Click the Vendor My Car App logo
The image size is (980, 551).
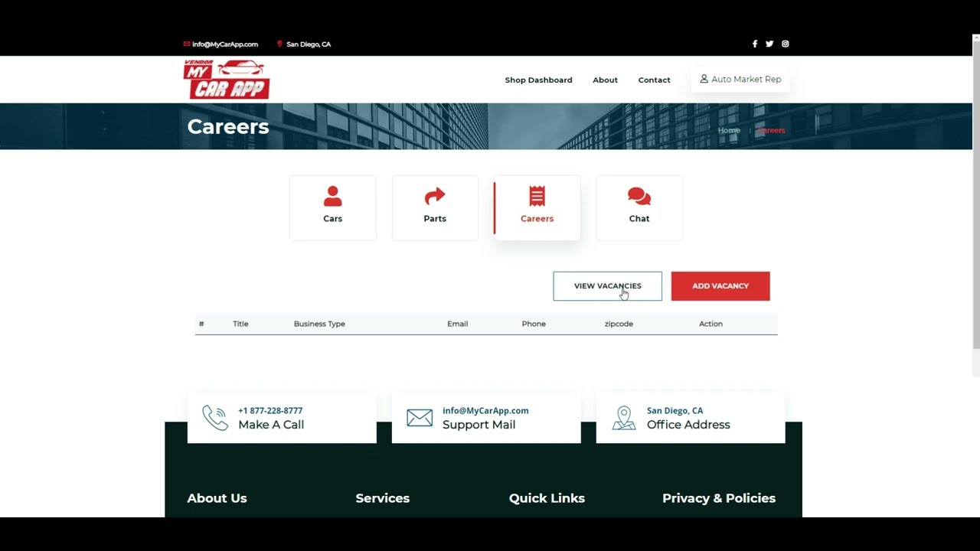click(227, 80)
